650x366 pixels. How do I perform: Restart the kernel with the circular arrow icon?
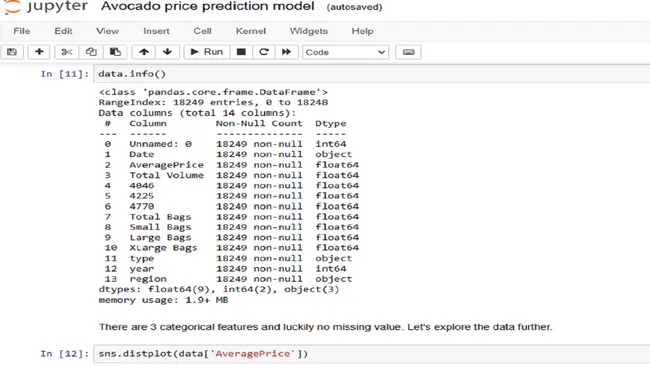click(264, 52)
